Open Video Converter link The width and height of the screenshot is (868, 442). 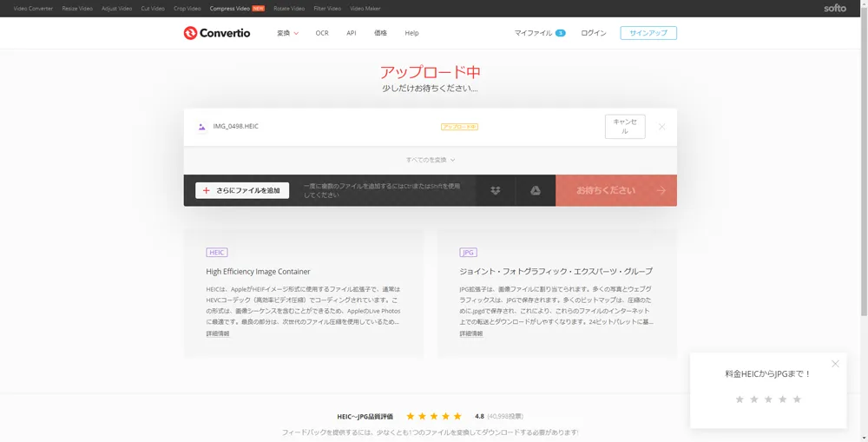(x=33, y=9)
